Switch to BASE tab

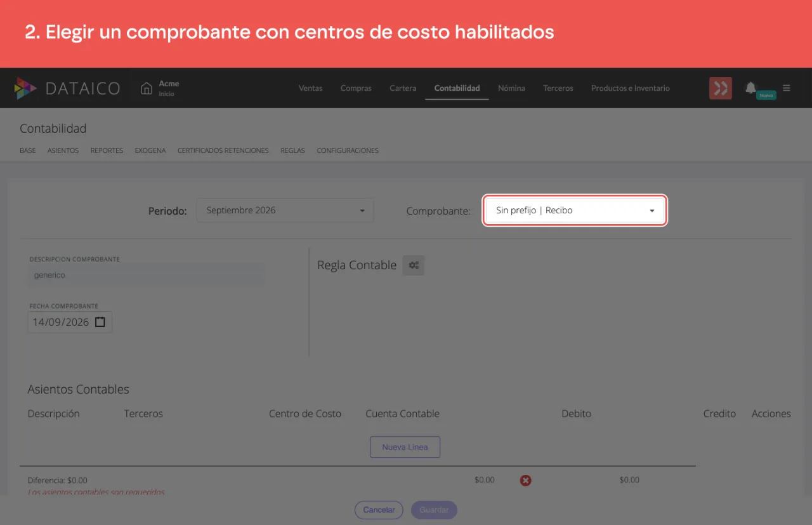28,151
